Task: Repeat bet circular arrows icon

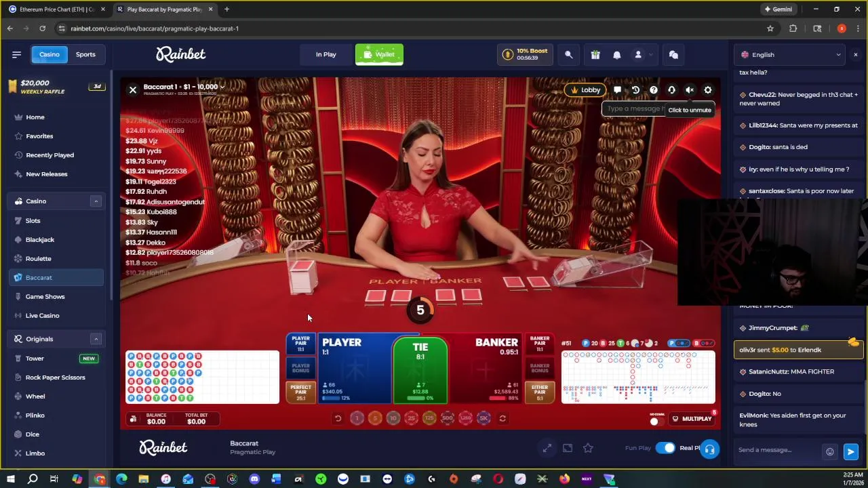Action: 502,418
